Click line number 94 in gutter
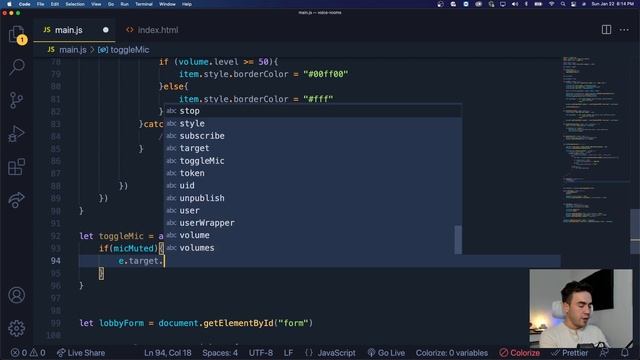 click(x=56, y=261)
